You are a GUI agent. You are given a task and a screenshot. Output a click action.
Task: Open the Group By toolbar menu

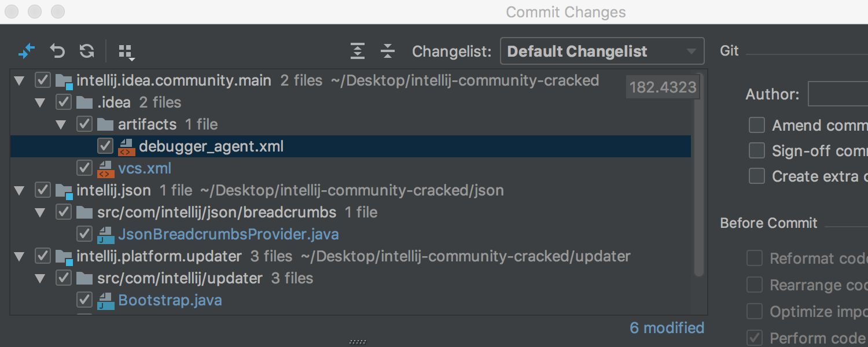click(126, 52)
